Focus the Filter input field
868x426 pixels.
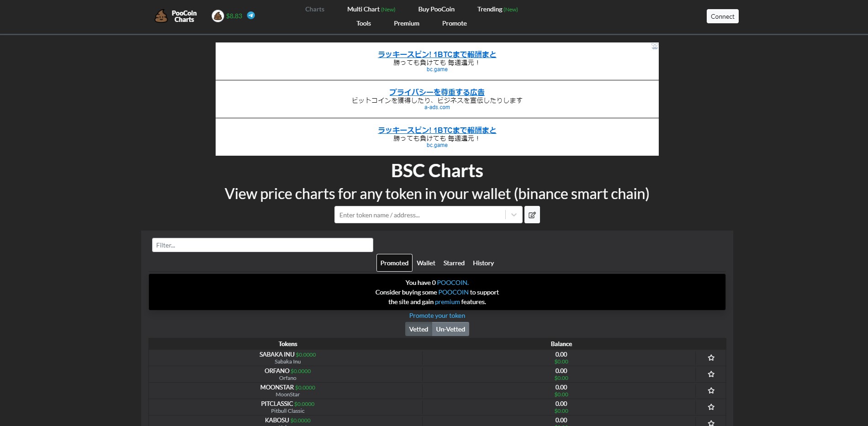[x=263, y=245]
